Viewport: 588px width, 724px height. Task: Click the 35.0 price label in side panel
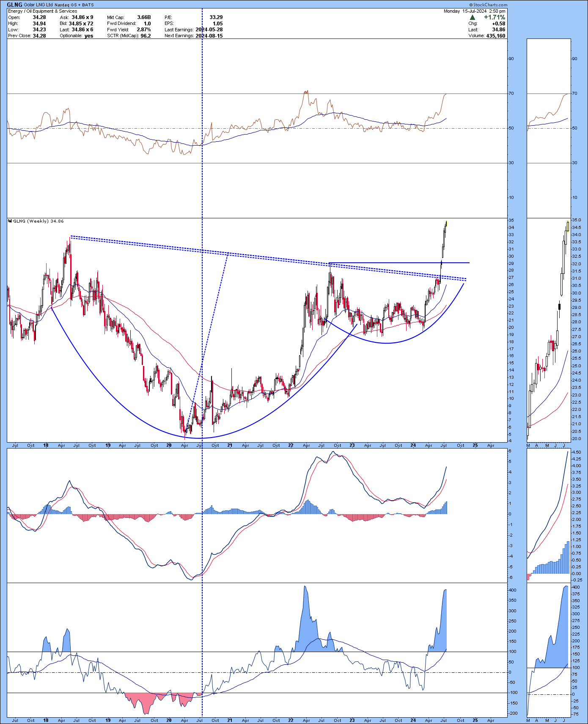click(576, 220)
